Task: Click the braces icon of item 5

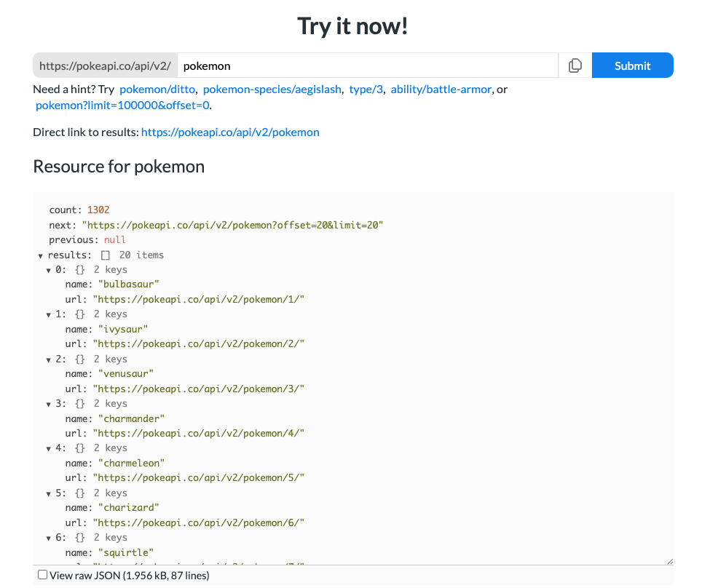Action: pos(79,493)
